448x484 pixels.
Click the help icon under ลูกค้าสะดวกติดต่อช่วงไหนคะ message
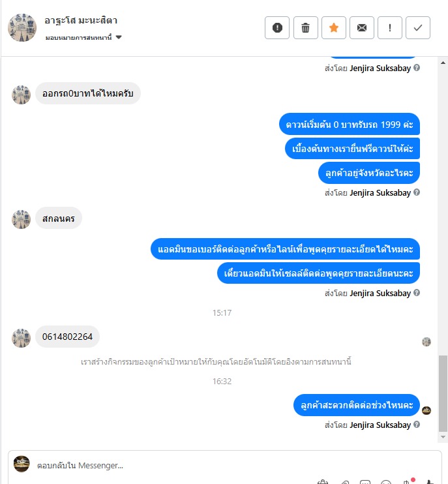point(417,425)
